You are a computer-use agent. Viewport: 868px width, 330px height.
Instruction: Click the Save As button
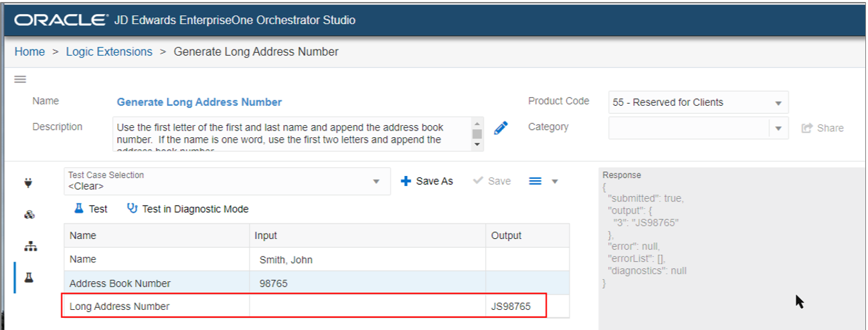click(427, 181)
